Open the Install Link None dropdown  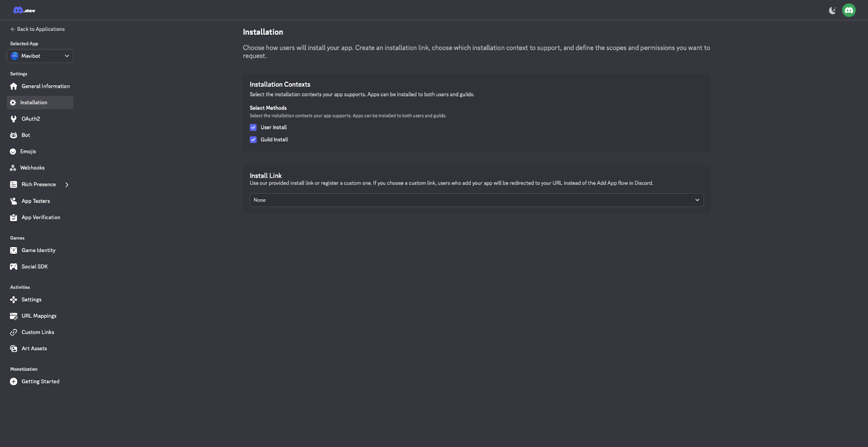coord(476,200)
